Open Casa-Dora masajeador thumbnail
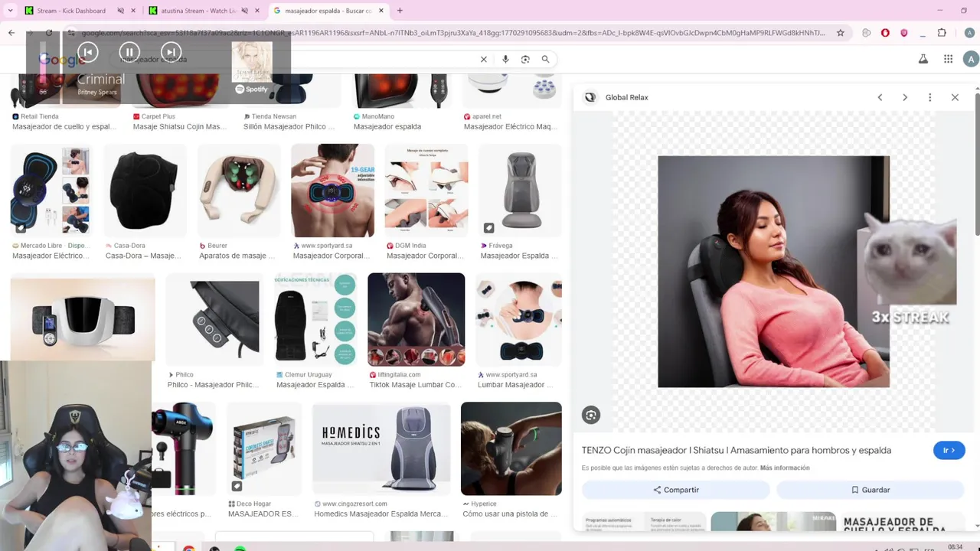This screenshot has width=980, height=551. pyautogui.click(x=145, y=191)
